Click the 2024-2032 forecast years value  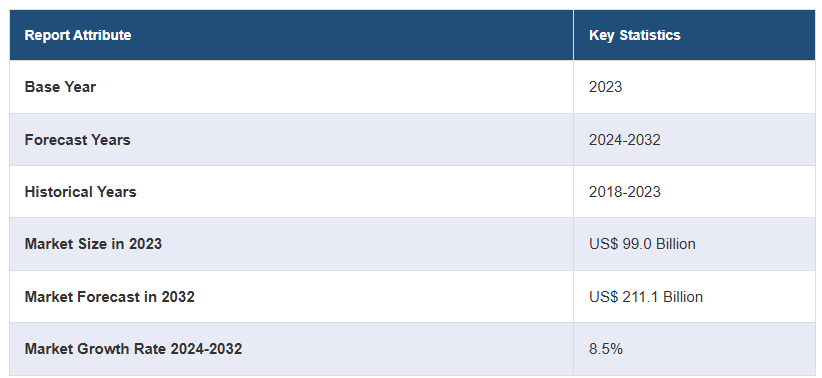[625, 139]
